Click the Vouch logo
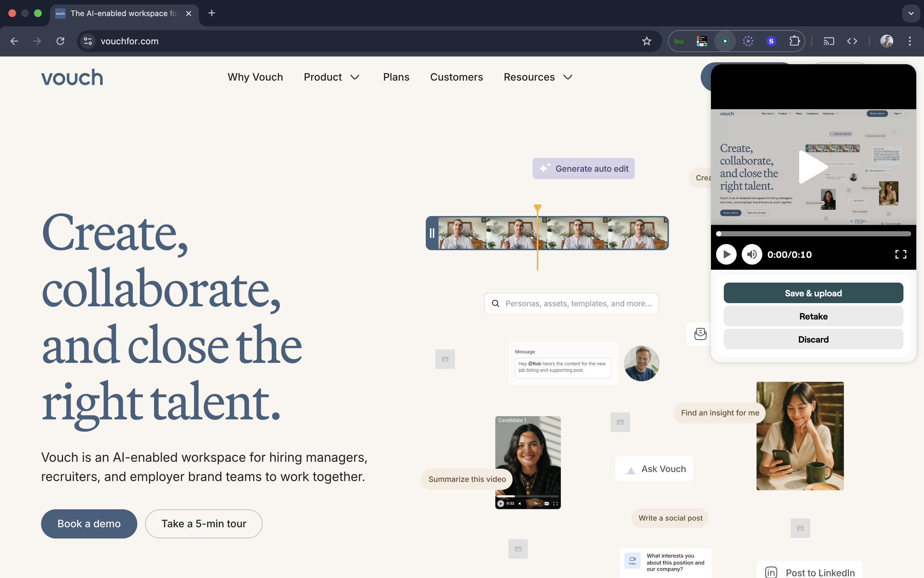Viewport: 924px width, 578px height. coord(72,77)
